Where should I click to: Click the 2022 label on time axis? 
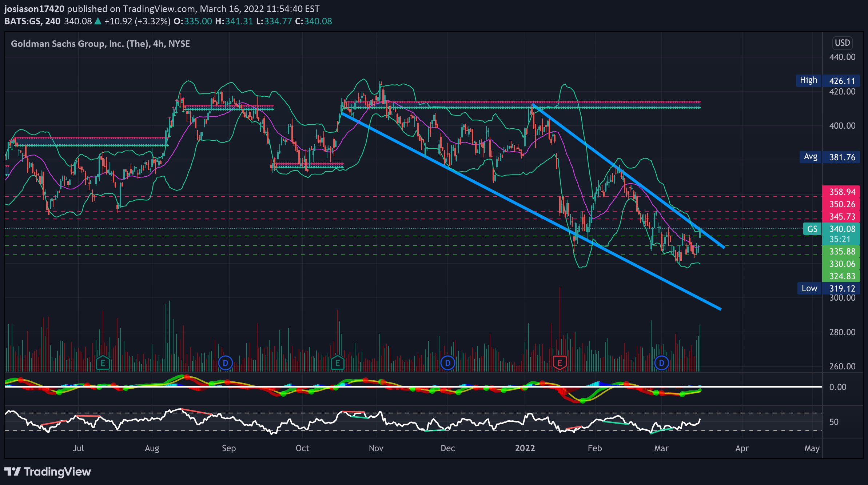click(x=525, y=448)
